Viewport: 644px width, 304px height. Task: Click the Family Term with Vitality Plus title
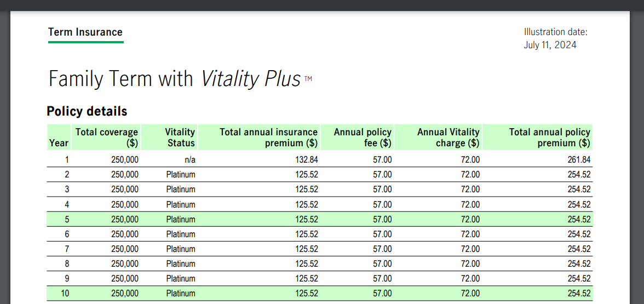tap(175, 79)
